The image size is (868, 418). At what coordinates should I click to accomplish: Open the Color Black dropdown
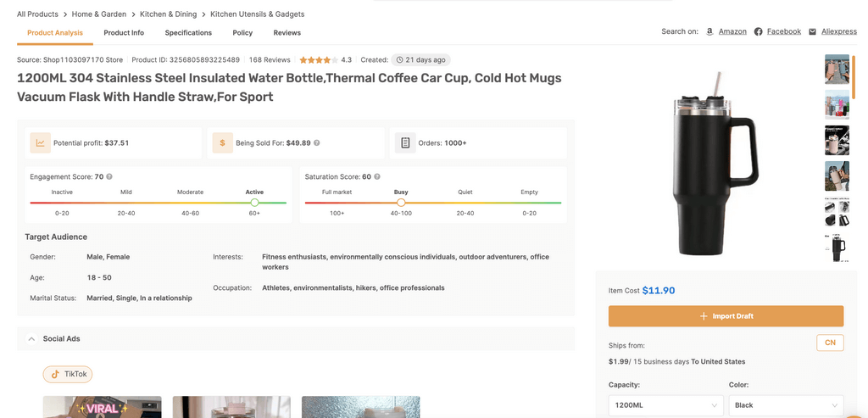point(786,405)
